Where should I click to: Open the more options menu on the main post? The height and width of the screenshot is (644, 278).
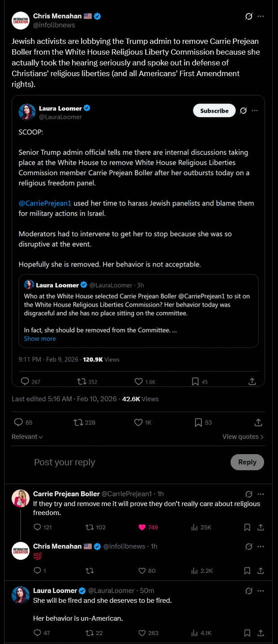(261, 17)
